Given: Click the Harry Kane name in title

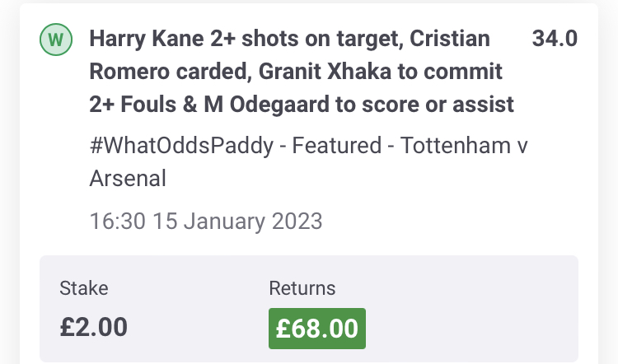Looking at the screenshot, I should click(147, 39).
